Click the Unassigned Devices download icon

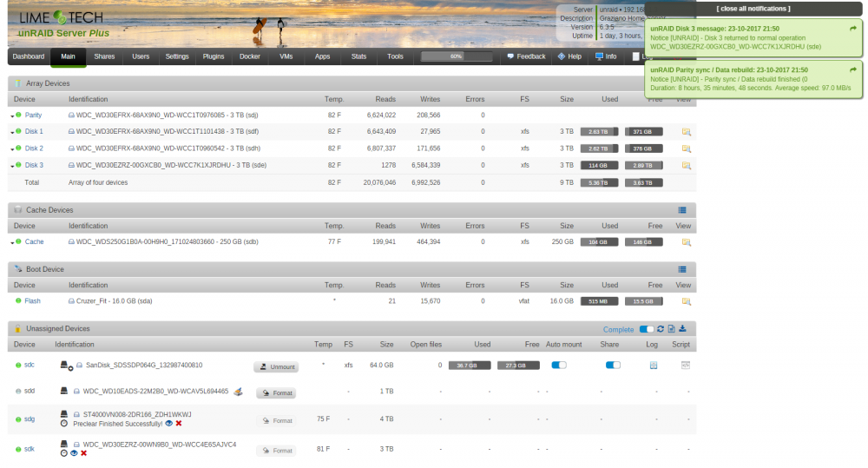[682, 329]
